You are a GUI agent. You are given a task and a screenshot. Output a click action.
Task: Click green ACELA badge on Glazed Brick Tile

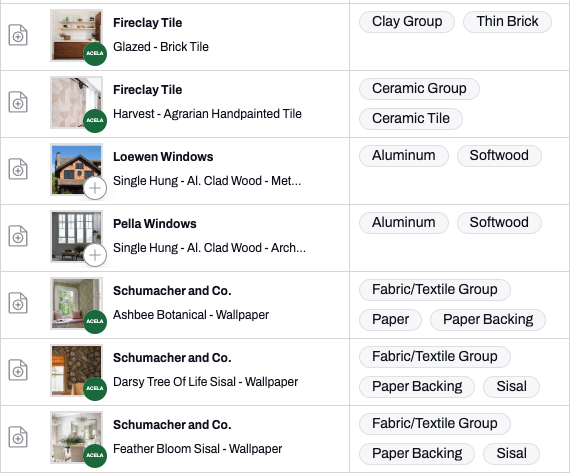(95, 53)
